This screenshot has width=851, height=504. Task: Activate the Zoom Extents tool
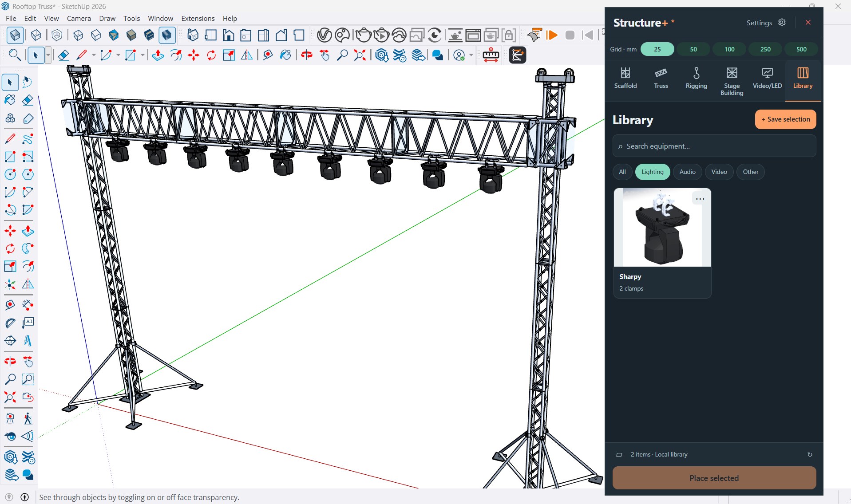(10, 397)
